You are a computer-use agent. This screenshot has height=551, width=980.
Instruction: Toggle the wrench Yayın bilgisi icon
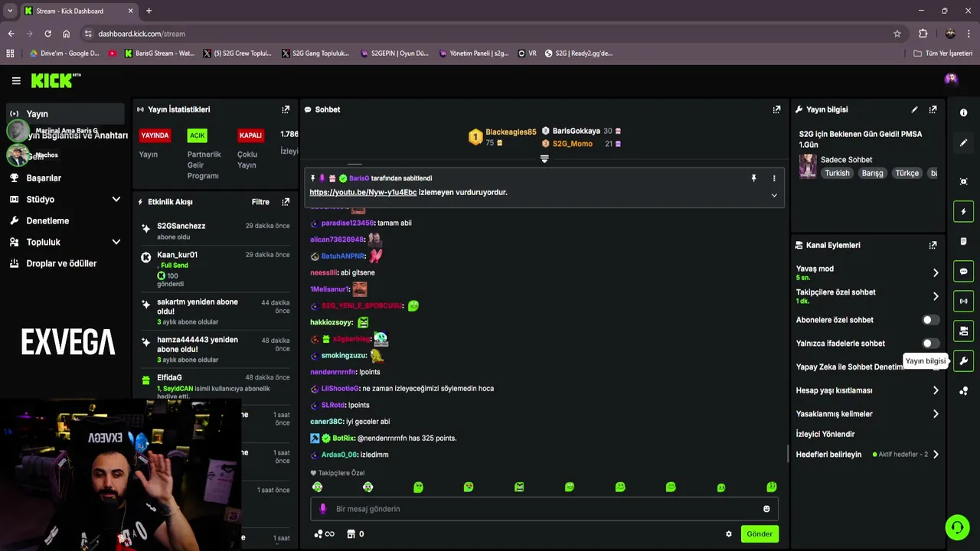(x=963, y=361)
